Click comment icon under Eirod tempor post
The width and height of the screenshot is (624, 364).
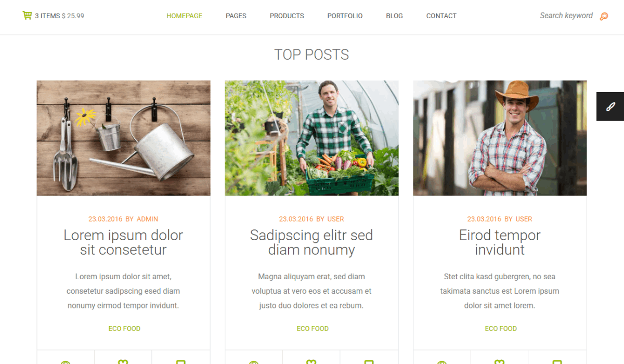click(557, 362)
